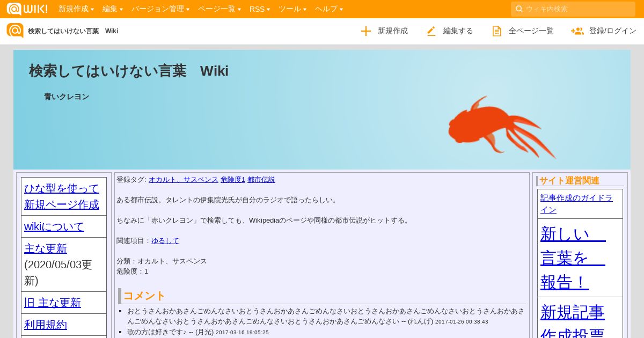Click timestamp 2017-01-26 00:38:43
The image size is (644, 338).
coord(462,322)
